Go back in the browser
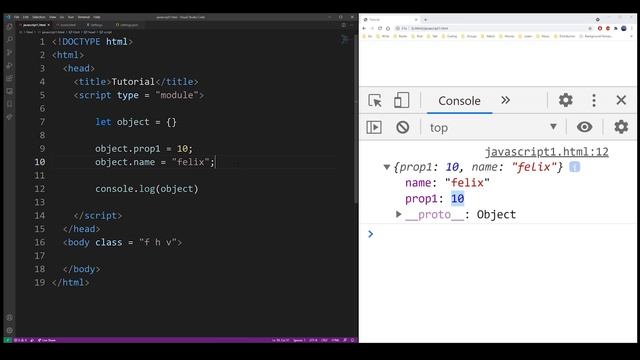 364,28
